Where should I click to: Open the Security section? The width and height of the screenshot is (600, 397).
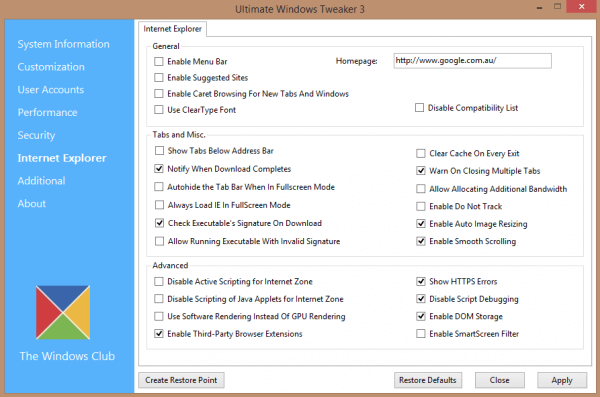click(36, 135)
